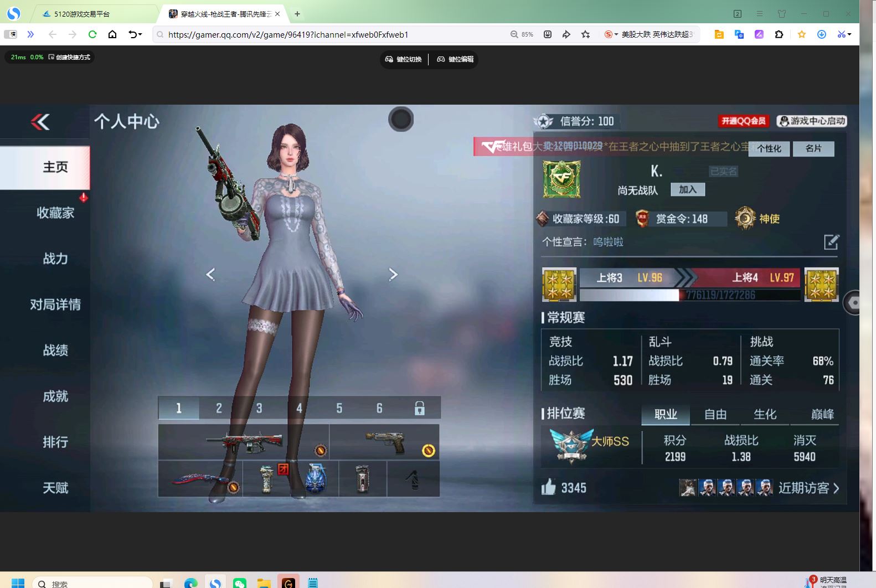The width and height of the screenshot is (876, 588).
Task: Click the 开通QQ会员 button
Action: pyautogui.click(x=743, y=121)
